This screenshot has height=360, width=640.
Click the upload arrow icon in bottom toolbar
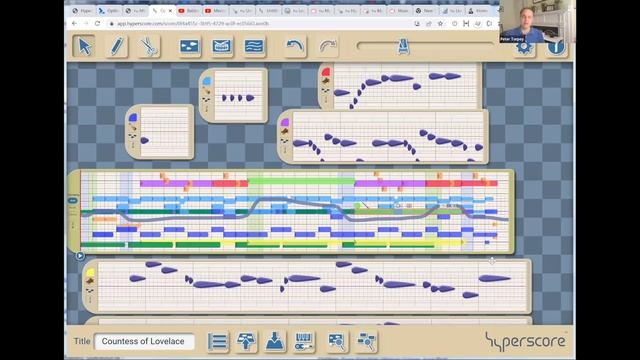[246, 341]
